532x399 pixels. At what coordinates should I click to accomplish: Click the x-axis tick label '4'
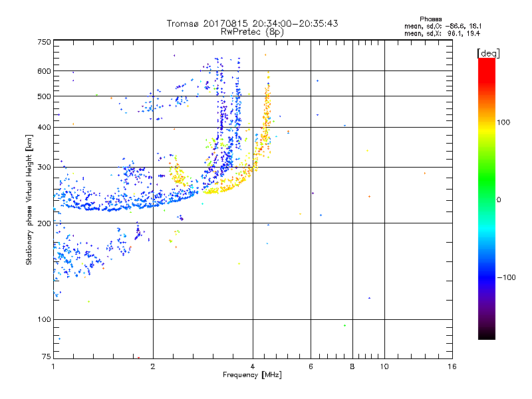coord(253,367)
